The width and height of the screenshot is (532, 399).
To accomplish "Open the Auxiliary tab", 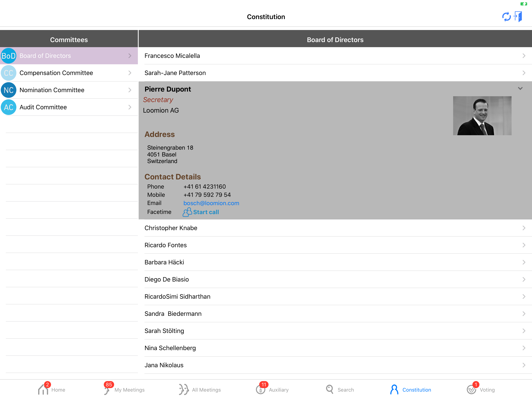I will [x=272, y=389].
